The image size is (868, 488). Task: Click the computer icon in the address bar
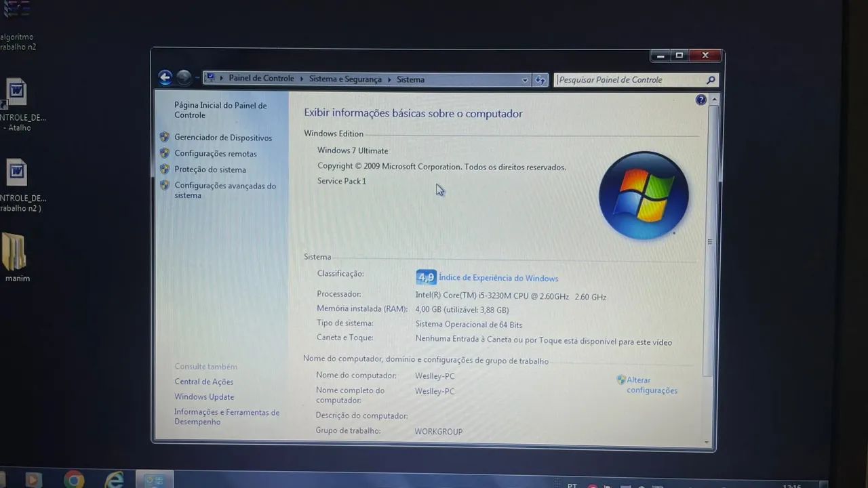click(x=210, y=78)
